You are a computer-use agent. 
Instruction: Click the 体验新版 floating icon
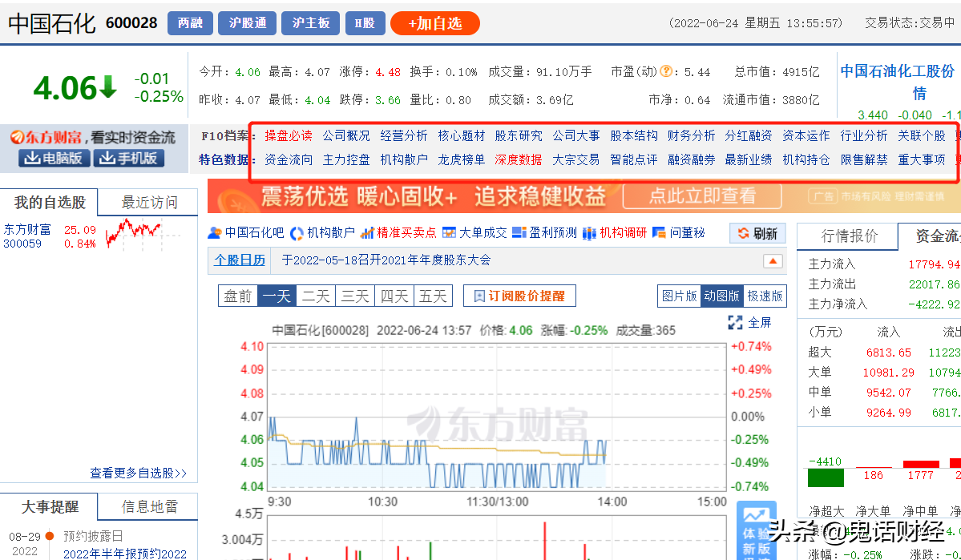pyautogui.click(x=756, y=530)
